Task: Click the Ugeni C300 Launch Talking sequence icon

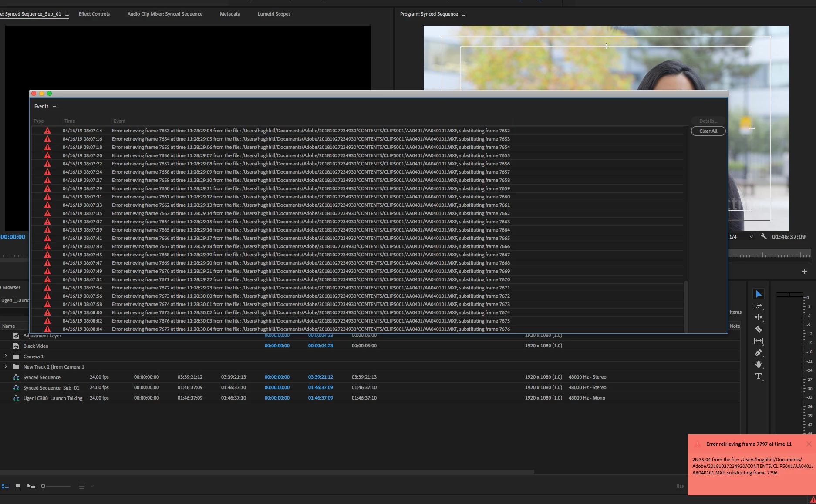Action: click(16, 398)
